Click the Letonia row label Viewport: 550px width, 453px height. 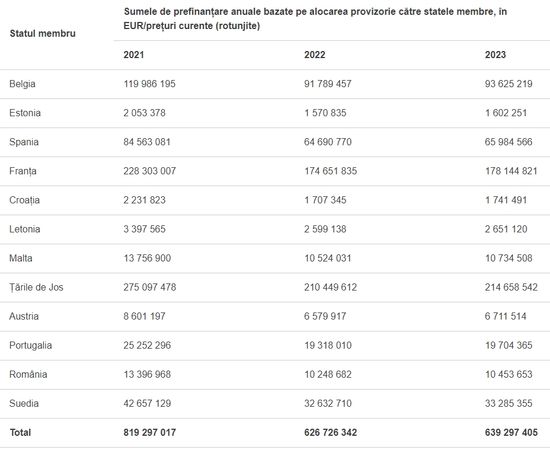coord(25,229)
